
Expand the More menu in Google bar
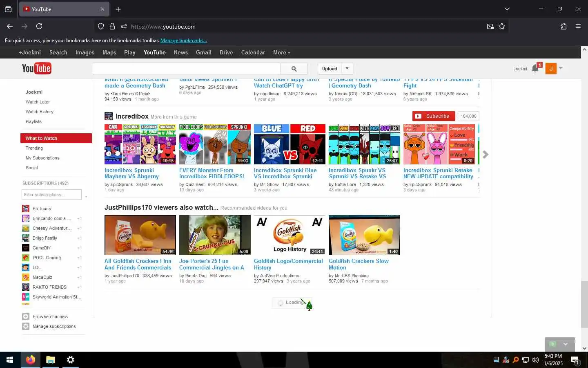click(x=282, y=52)
